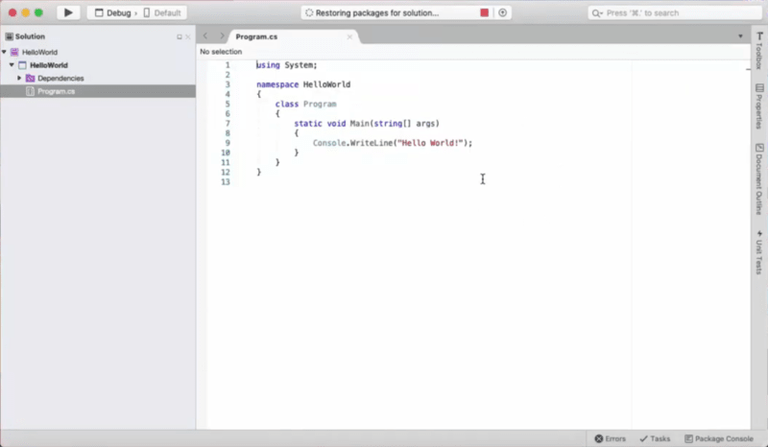Click the Restoring packages status text
Viewport: 768px width, 447px height.
pos(377,13)
